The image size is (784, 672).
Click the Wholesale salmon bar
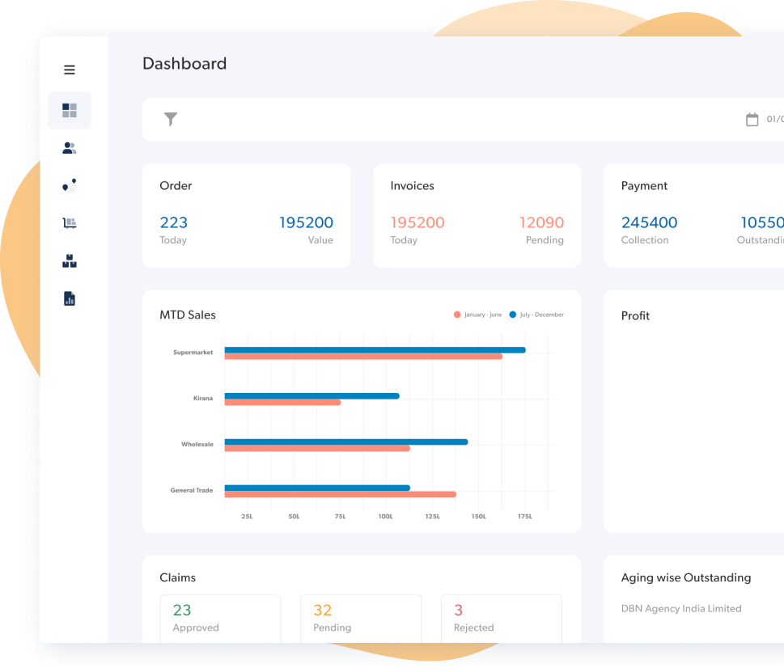(317, 448)
